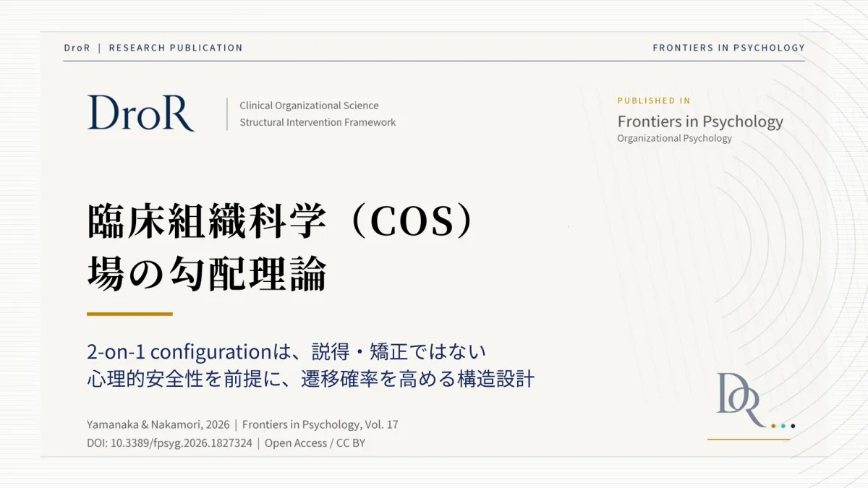Click the Structural Intervention Framework text
This screenshot has height=488, width=868.
(x=318, y=122)
